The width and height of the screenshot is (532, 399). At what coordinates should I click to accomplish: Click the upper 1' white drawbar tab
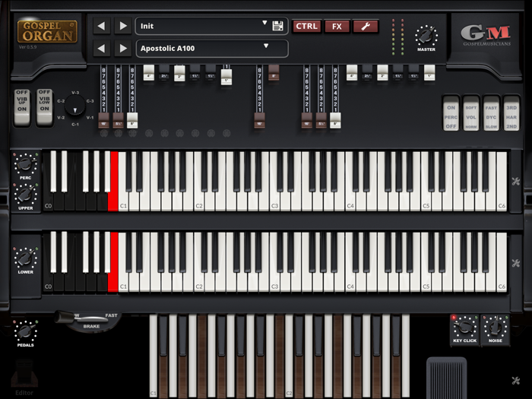click(226, 77)
